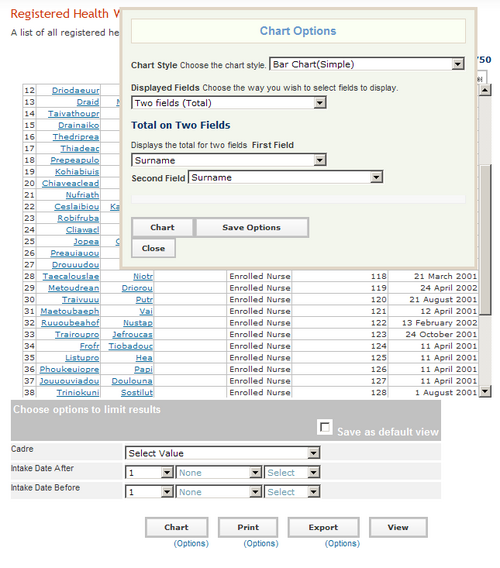
Task: Tick the Save as default view checkbox
Action: [325, 427]
